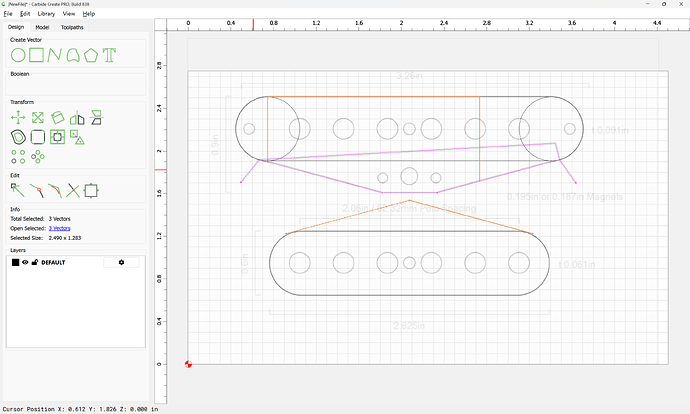Viewport: 690px width, 414px height.
Task: Select the Curve create vector tool
Action: pyautogui.click(x=73, y=55)
